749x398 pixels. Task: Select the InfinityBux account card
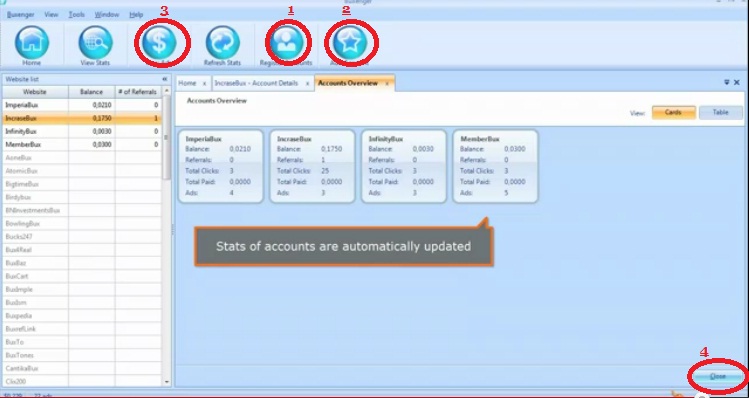pos(404,166)
